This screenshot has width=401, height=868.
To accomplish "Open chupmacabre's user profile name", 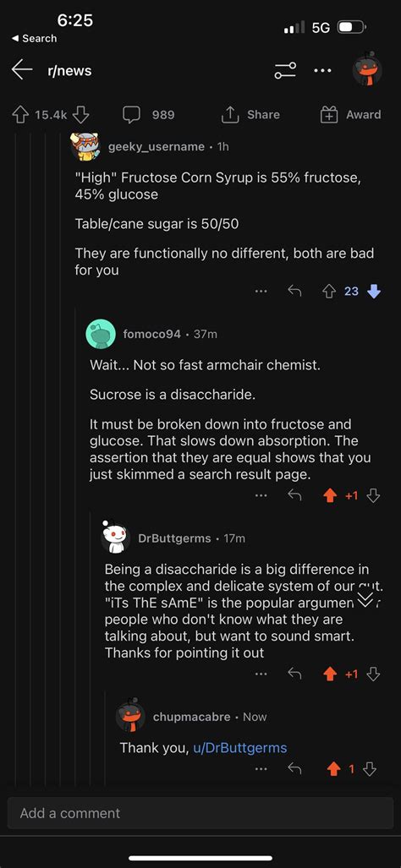I will point(192,717).
